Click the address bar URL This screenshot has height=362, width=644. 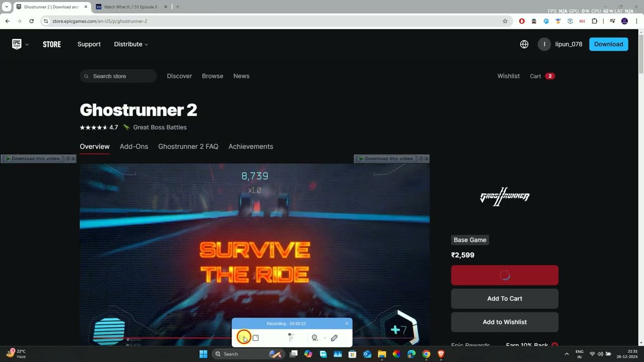(x=100, y=21)
